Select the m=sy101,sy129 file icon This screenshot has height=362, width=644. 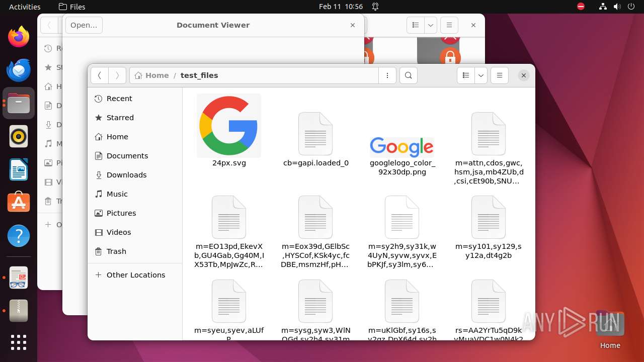coord(489,217)
